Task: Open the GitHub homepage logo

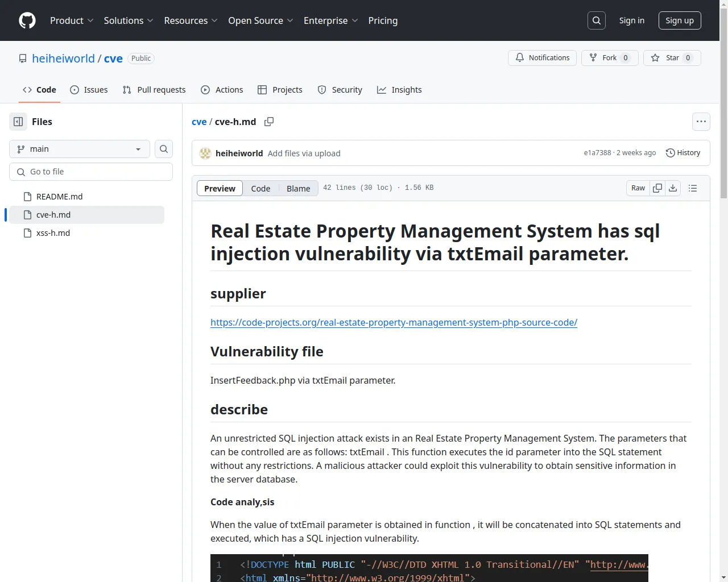Action: click(x=27, y=20)
